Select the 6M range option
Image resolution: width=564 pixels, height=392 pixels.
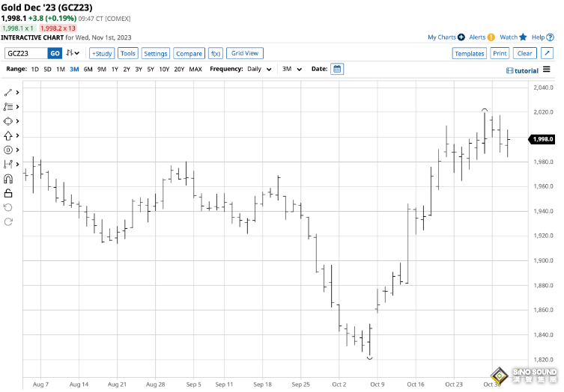coord(88,69)
